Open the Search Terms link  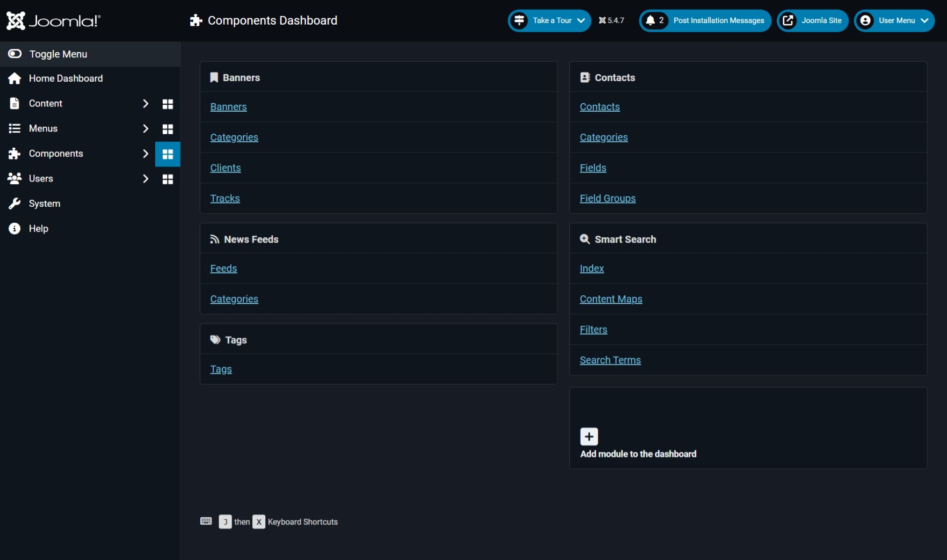coord(610,360)
